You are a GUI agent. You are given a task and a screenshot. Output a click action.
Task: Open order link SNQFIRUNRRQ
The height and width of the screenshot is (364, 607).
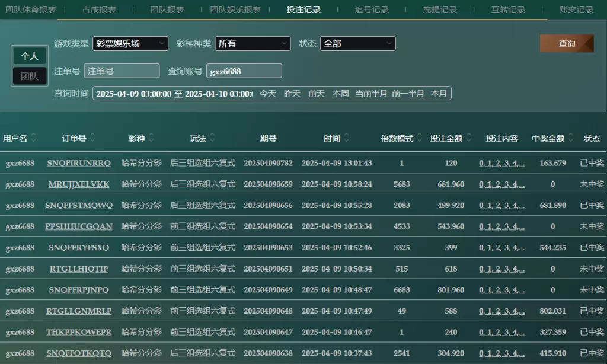79,163
